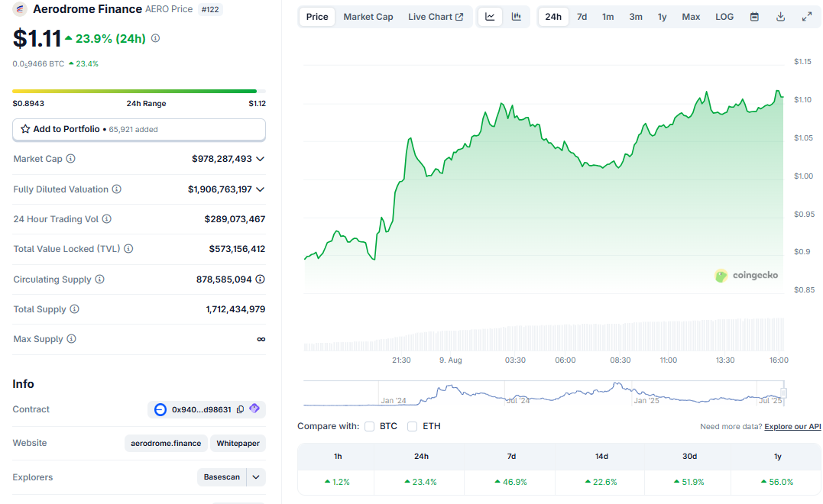Click Total Value Locked info icon
The image size is (823, 504).
[128, 249]
